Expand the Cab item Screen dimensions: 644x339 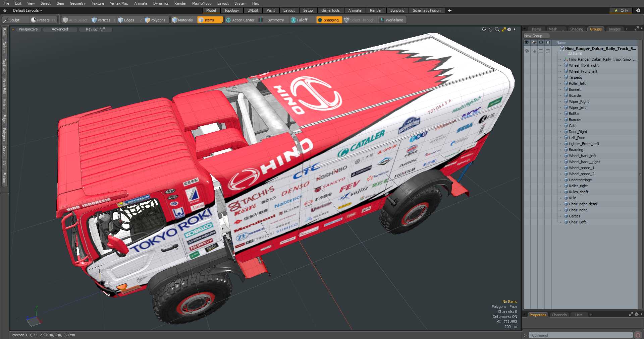pyautogui.click(x=560, y=126)
